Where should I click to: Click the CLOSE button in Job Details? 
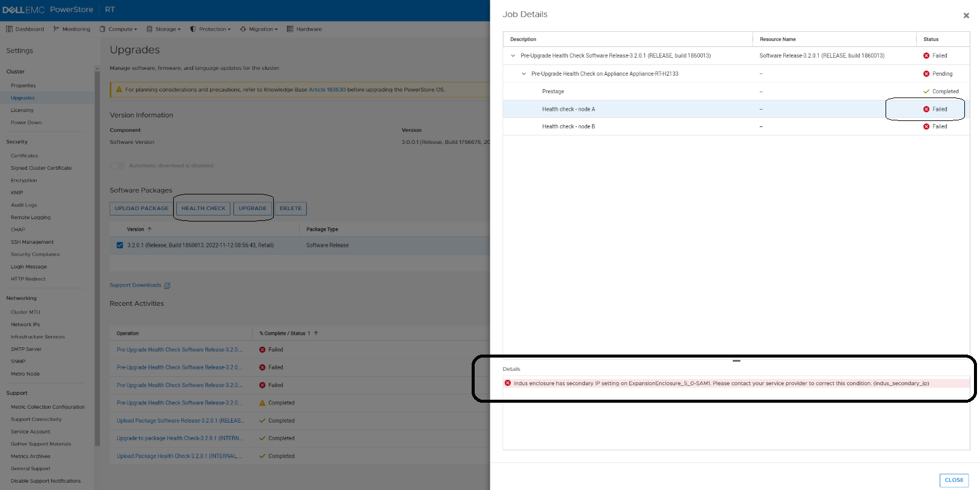coord(954,480)
